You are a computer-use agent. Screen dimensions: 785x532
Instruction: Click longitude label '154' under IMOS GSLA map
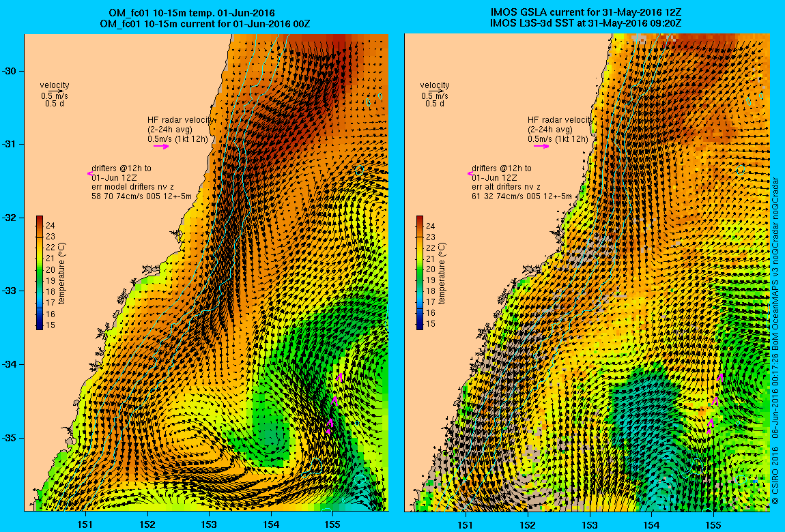click(x=651, y=524)
